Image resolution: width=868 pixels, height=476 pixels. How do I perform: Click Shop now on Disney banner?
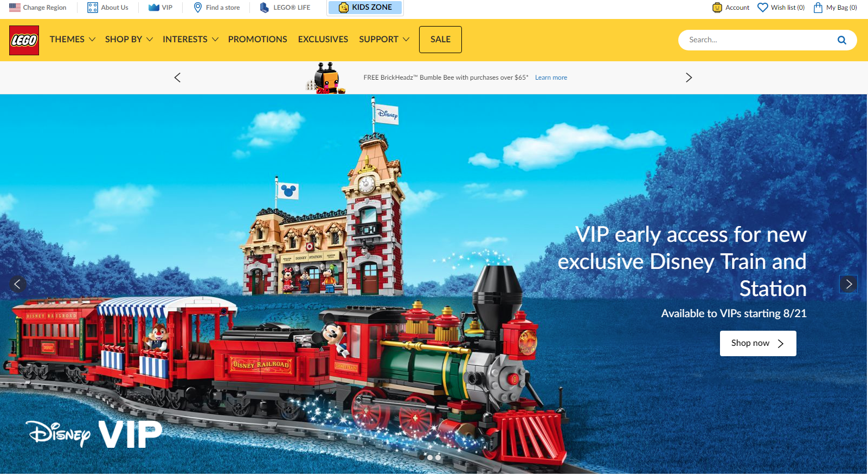(x=758, y=343)
